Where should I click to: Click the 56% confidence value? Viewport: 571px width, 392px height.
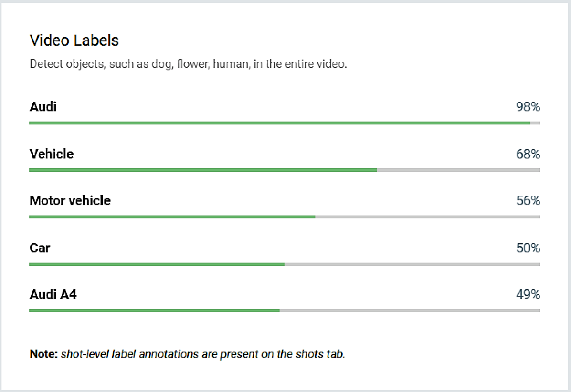(x=528, y=201)
